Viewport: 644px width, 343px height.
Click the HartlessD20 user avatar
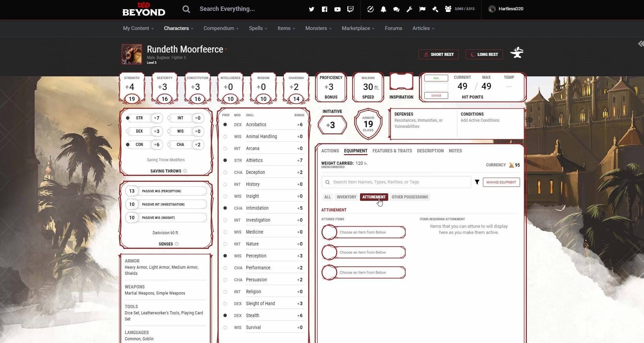(492, 9)
